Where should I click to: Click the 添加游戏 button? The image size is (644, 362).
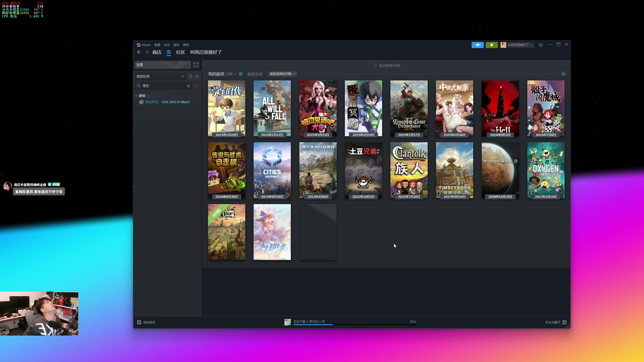coord(146,322)
